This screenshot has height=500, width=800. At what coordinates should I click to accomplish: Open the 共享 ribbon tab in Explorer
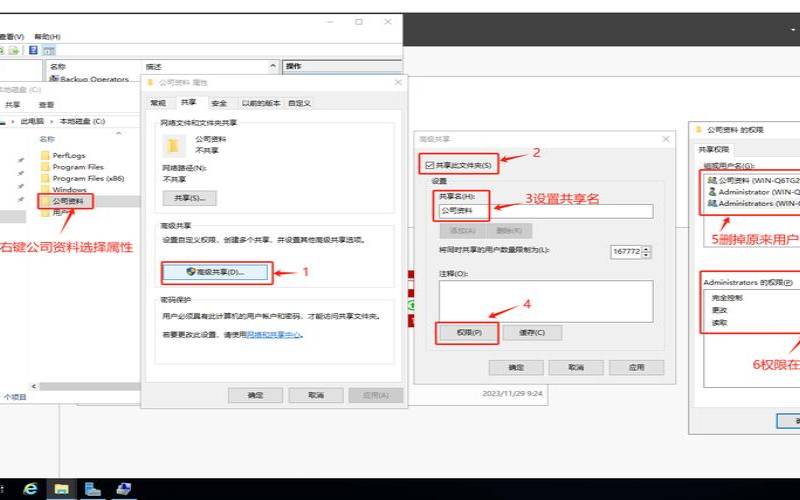(x=13, y=105)
